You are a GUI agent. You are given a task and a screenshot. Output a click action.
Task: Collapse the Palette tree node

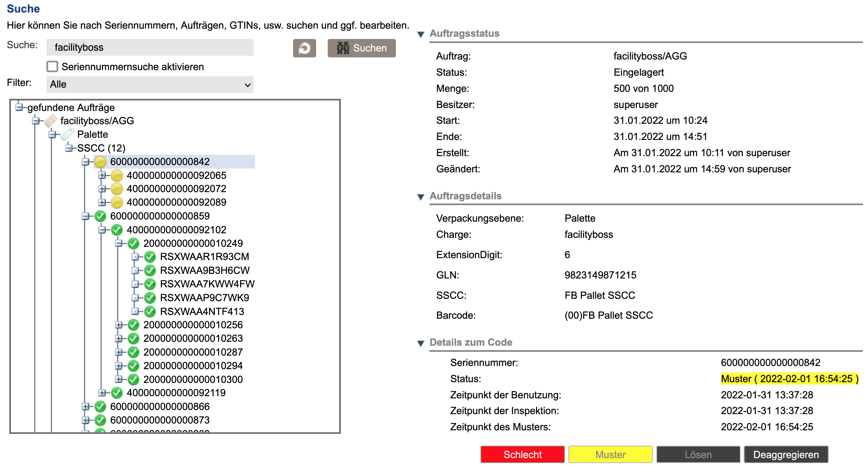tap(52, 134)
